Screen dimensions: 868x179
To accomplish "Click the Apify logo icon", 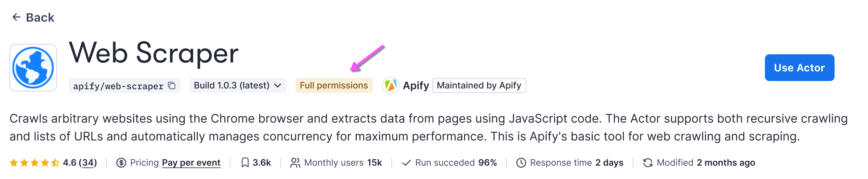I will (391, 85).
